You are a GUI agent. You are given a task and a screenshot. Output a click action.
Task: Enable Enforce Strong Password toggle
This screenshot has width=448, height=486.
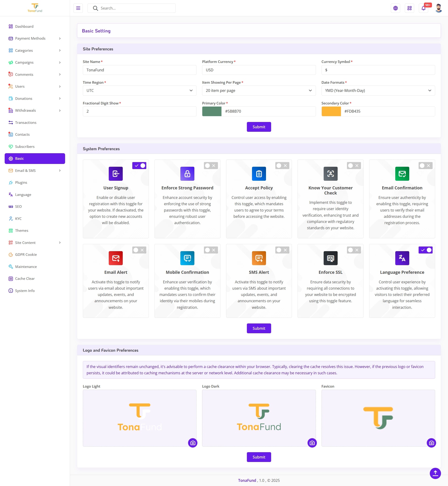click(x=211, y=166)
